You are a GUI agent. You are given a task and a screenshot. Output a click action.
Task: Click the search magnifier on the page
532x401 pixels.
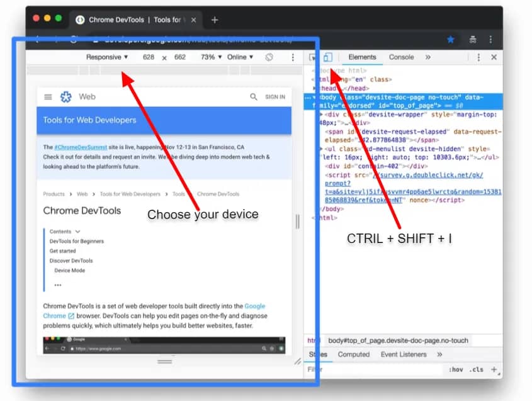click(x=254, y=97)
